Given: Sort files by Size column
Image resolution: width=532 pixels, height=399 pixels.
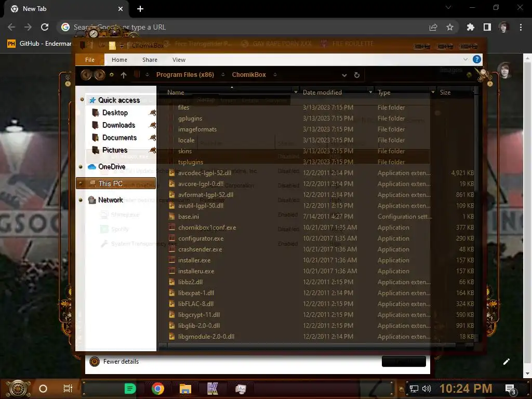Looking at the screenshot, I should (x=445, y=92).
